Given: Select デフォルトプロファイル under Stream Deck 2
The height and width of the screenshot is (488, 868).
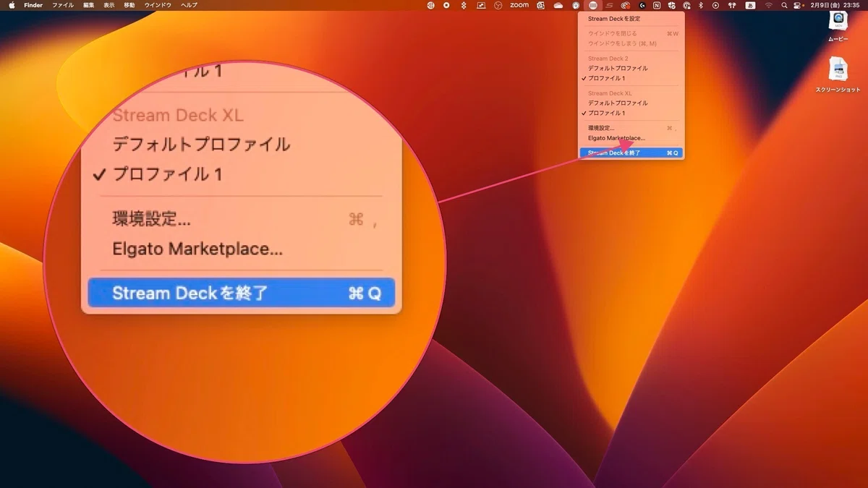Looking at the screenshot, I should (x=631, y=68).
